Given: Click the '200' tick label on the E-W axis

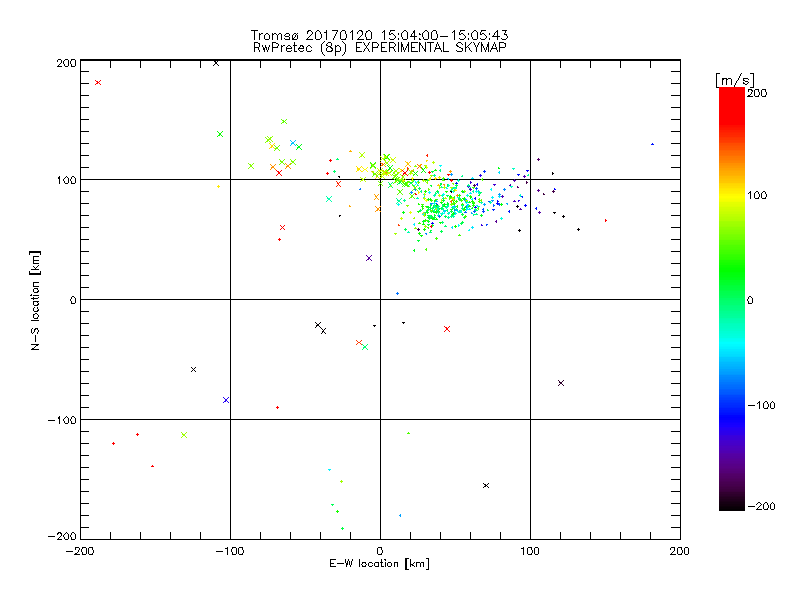Looking at the screenshot, I should (x=680, y=551).
